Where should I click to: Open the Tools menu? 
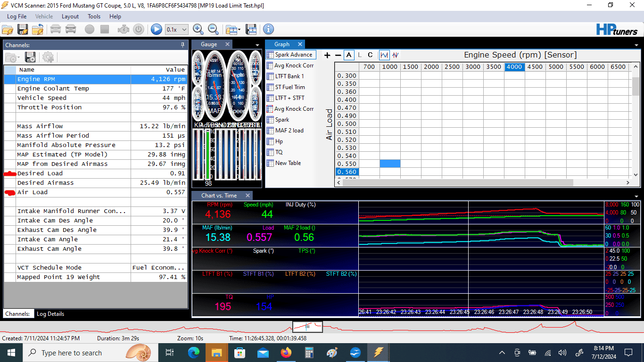(x=94, y=16)
